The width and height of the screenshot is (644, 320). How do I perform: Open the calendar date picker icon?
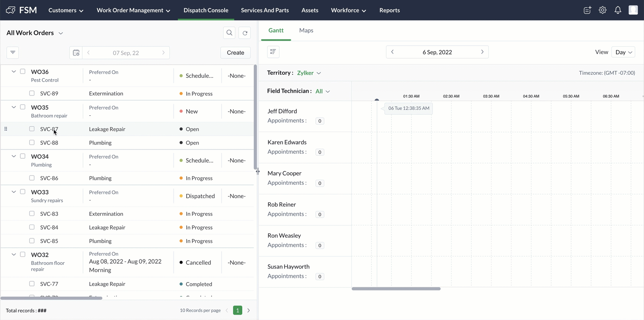tap(76, 53)
